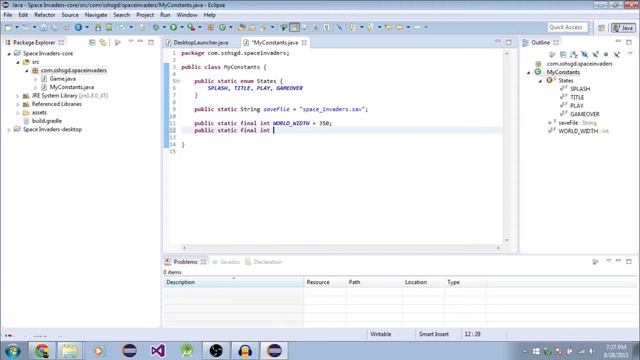Open File Explorer from the taskbar
The image size is (640, 360).
pos(70,351)
